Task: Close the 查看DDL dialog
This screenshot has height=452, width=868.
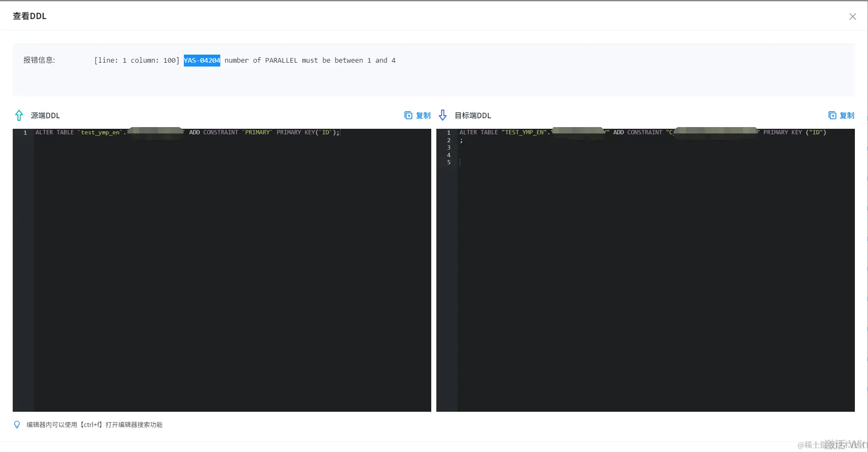Action: (852, 17)
